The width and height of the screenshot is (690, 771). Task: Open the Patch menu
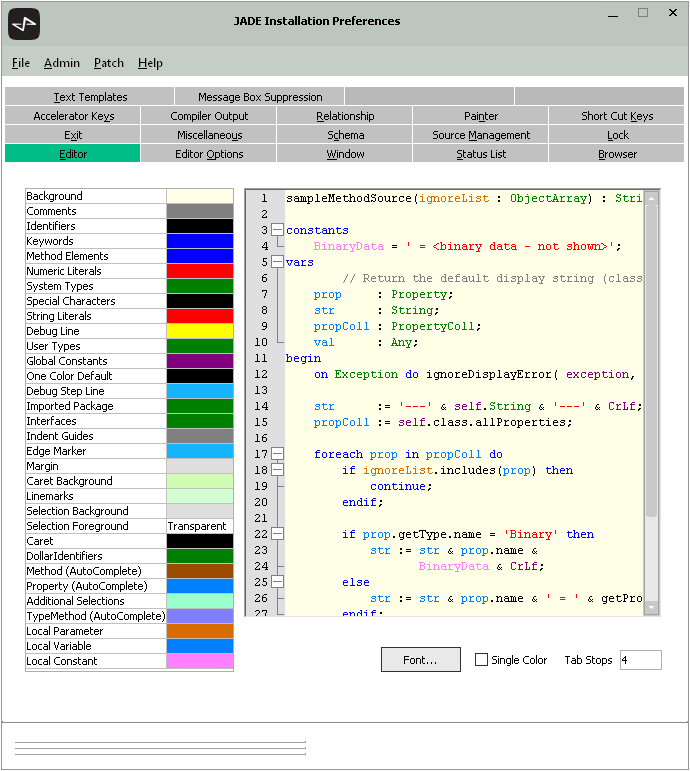tap(109, 63)
